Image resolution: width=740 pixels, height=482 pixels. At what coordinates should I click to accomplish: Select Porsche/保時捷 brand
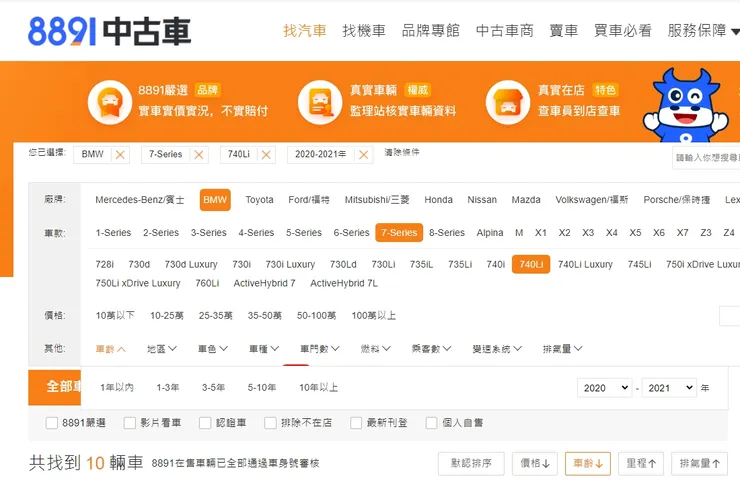coord(676,200)
